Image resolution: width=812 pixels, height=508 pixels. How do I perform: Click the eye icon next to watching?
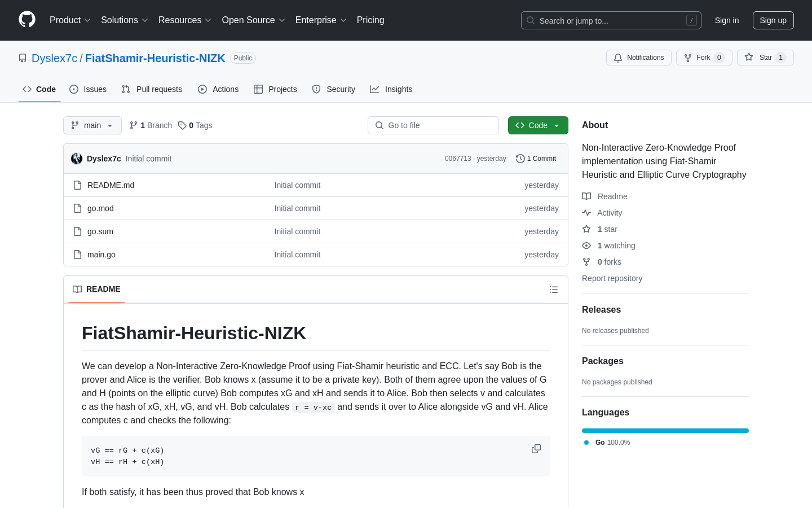point(586,246)
